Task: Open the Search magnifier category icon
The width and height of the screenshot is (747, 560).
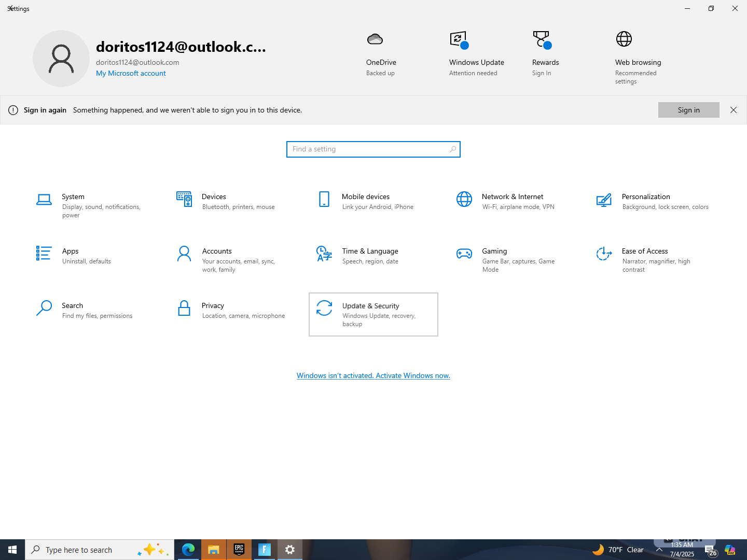Action: pyautogui.click(x=44, y=308)
